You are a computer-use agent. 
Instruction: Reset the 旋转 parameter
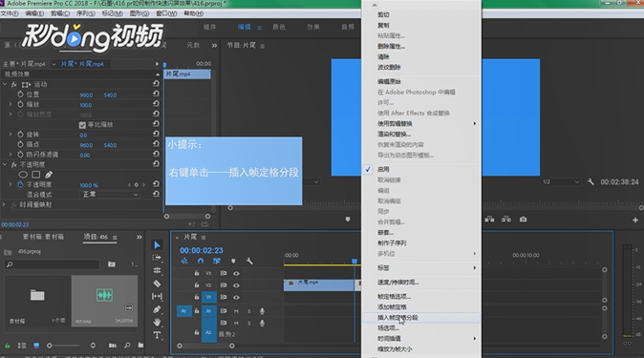click(x=156, y=134)
